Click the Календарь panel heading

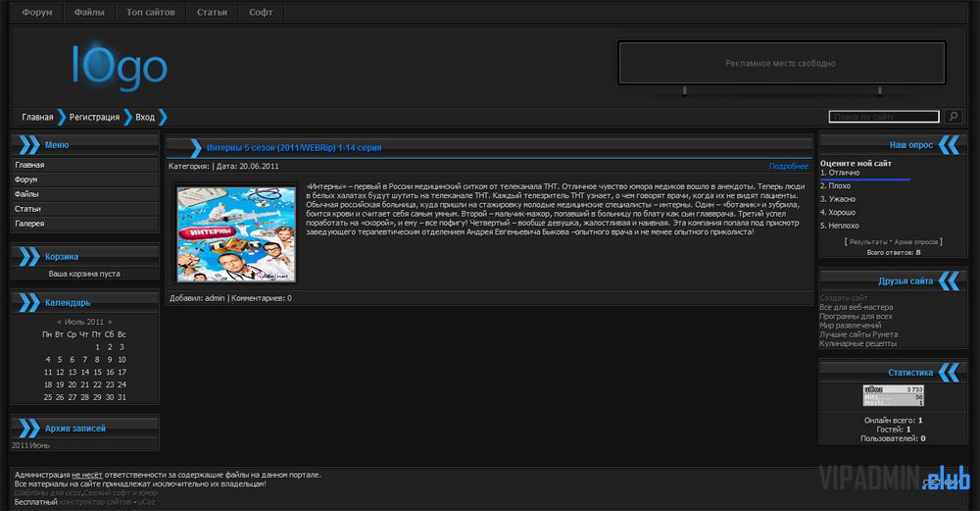click(x=68, y=303)
